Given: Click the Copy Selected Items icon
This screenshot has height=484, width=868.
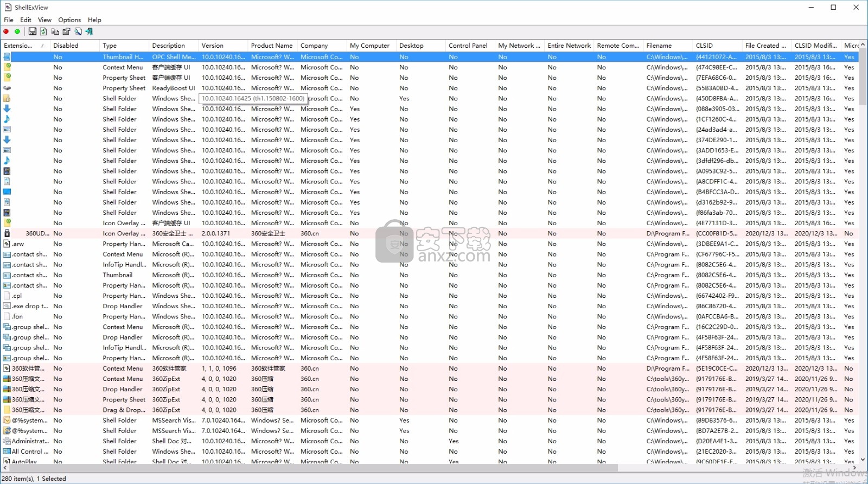Looking at the screenshot, I should [x=55, y=31].
